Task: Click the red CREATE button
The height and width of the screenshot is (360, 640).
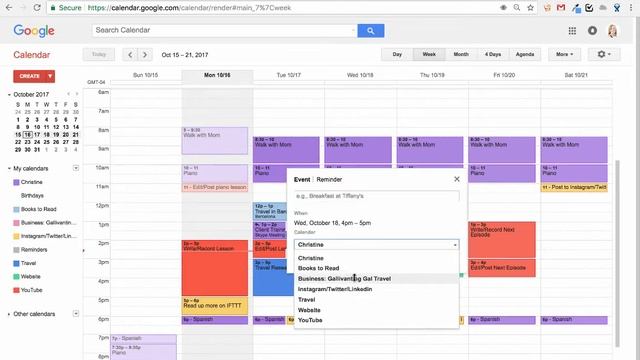Action: point(29,76)
